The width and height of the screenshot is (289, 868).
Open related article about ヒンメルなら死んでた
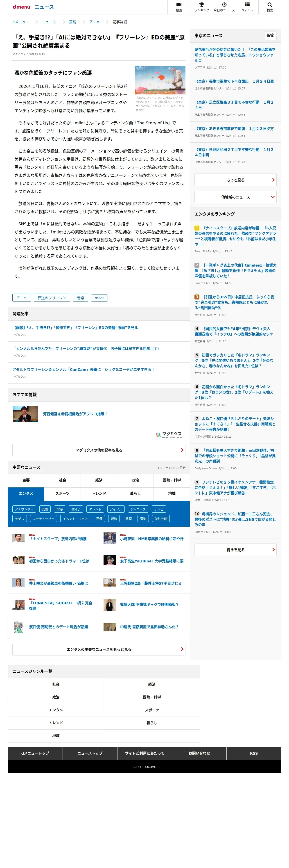[x=86, y=348]
